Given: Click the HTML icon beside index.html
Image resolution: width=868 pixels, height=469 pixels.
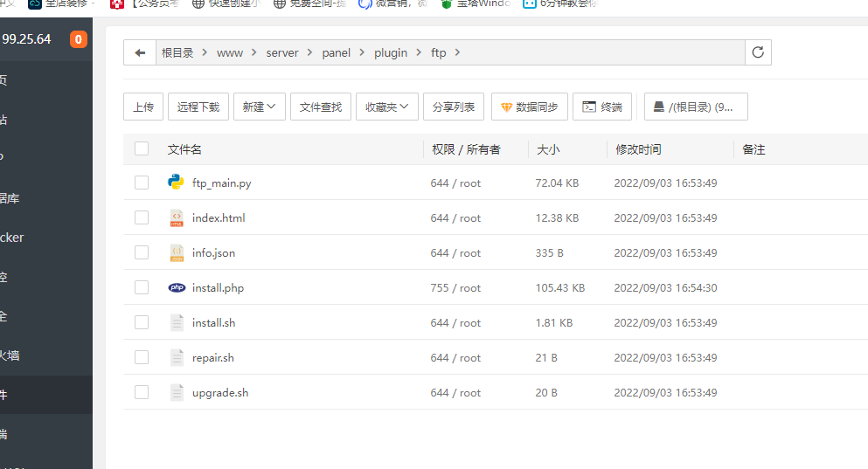Looking at the screenshot, I should tap(177, 218).
